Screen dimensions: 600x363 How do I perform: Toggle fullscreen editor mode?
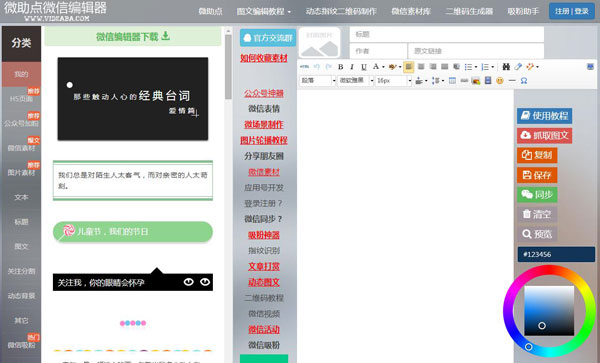pyautogui.click(x=590, y=67)
